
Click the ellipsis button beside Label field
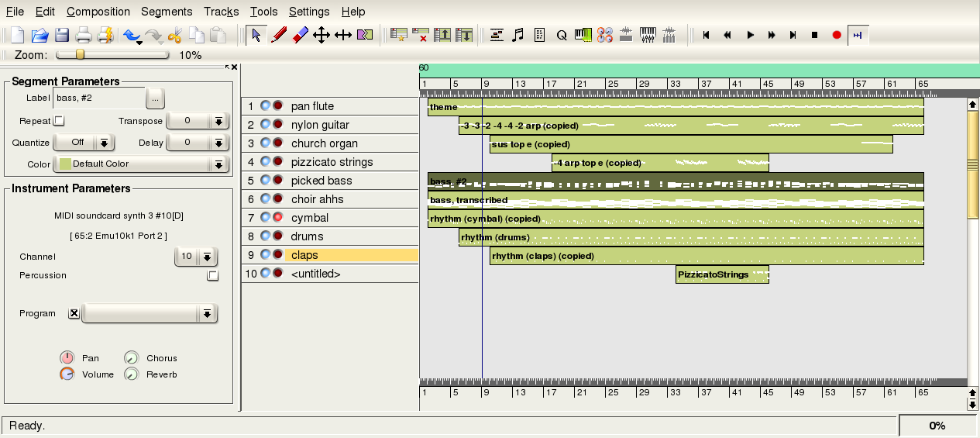pyautogui.click(x=155, y=98)
